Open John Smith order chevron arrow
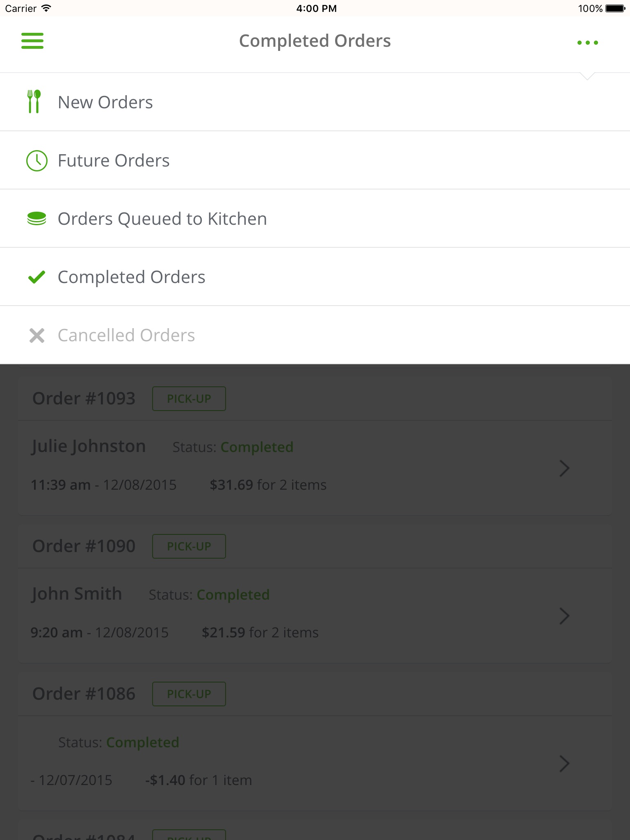 [564, 616]
